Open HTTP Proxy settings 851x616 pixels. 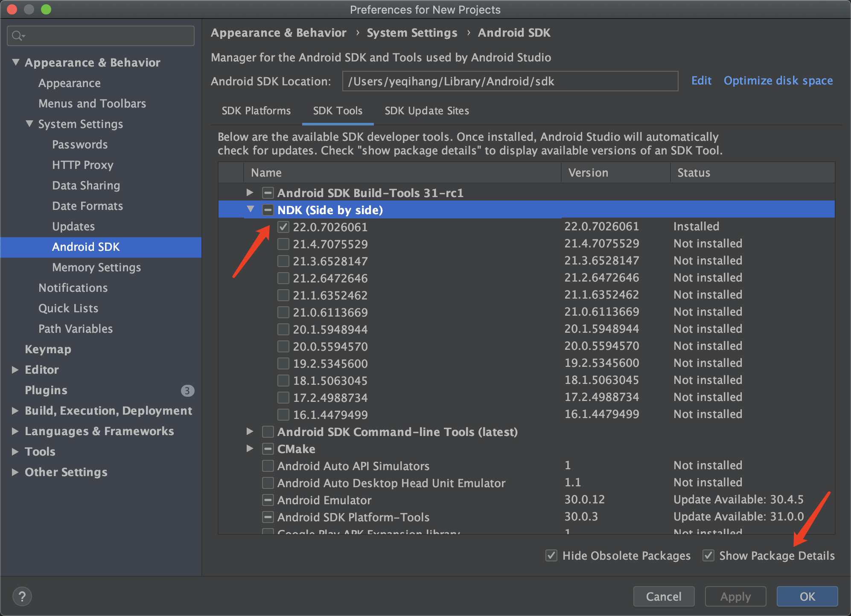(83, 165)
